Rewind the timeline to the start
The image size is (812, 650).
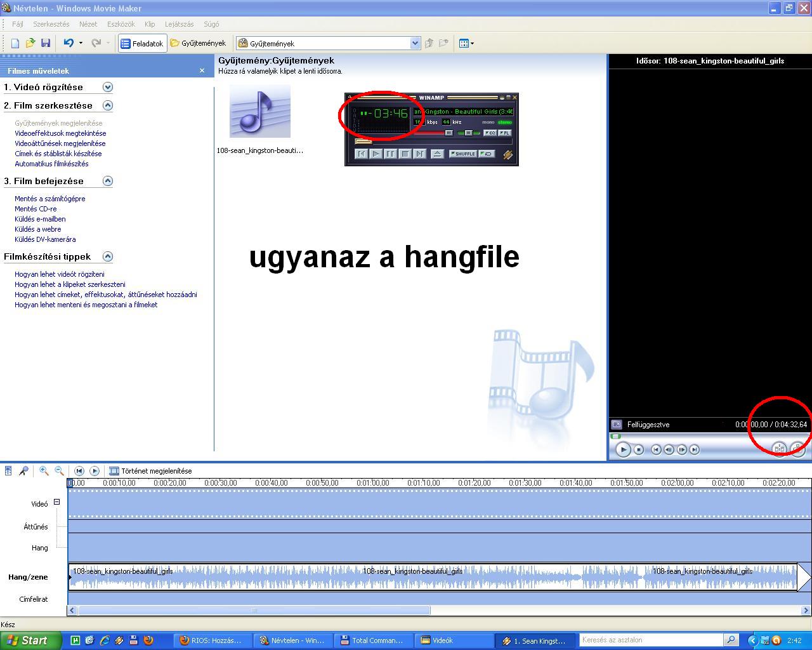pos(79,471)
